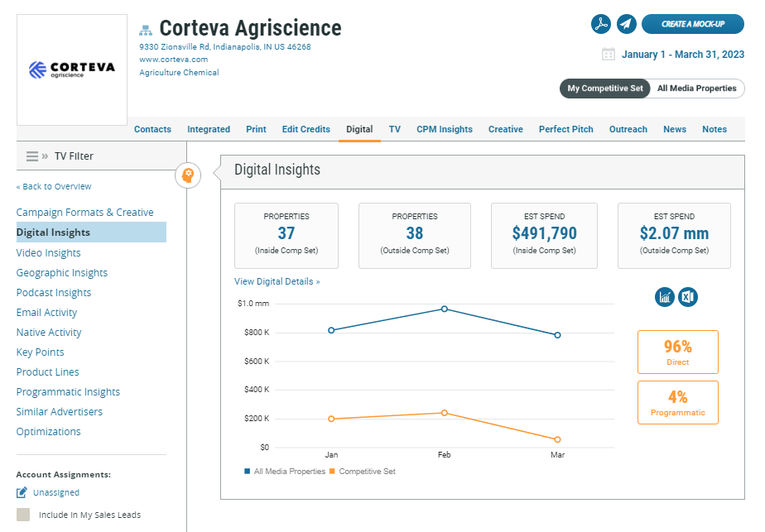This screenshot has width=765, height=532.
Task: Select My Competitive Set toggle
Action: [605, 89]
